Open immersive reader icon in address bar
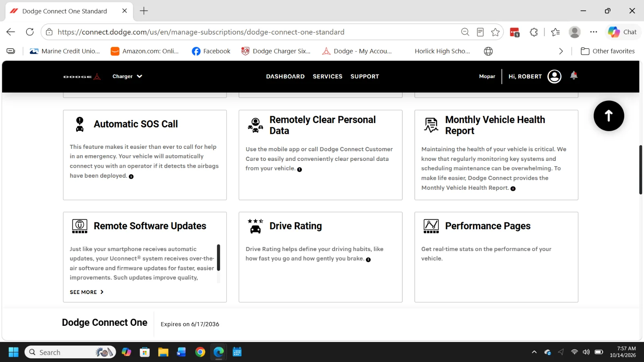The image size is (644, 362). 480,32
